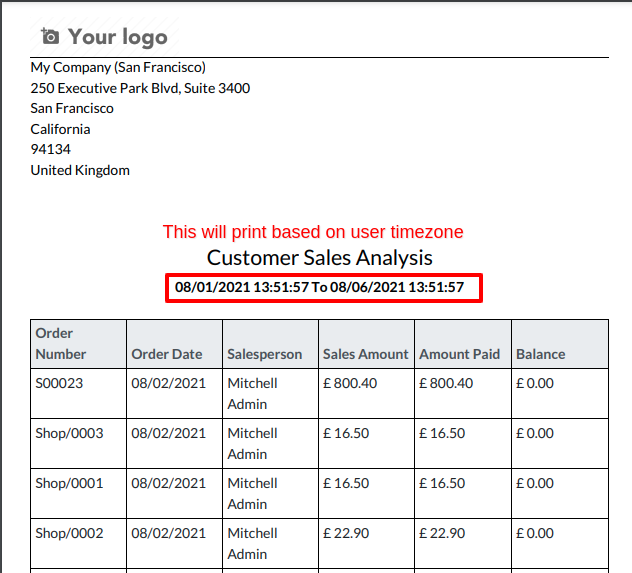Click the amount paid in the Shop/0003 row
Image resolution: width=632 pixels, height=573 pixels.
tap(442, 433)
